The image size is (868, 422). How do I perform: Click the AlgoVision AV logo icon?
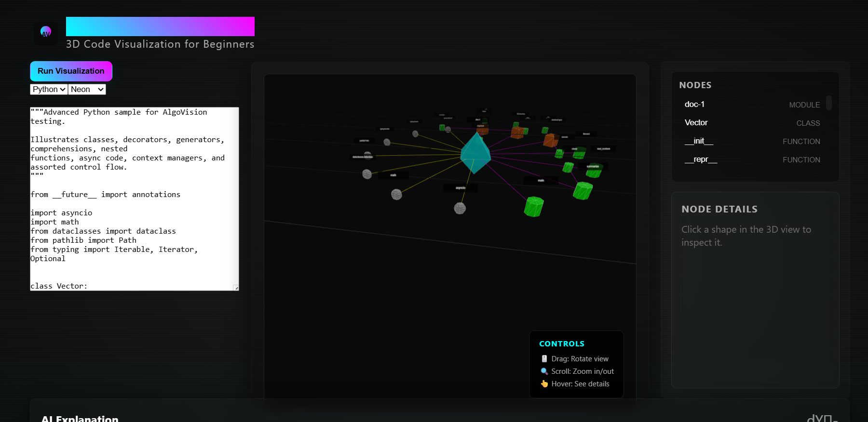46,32
